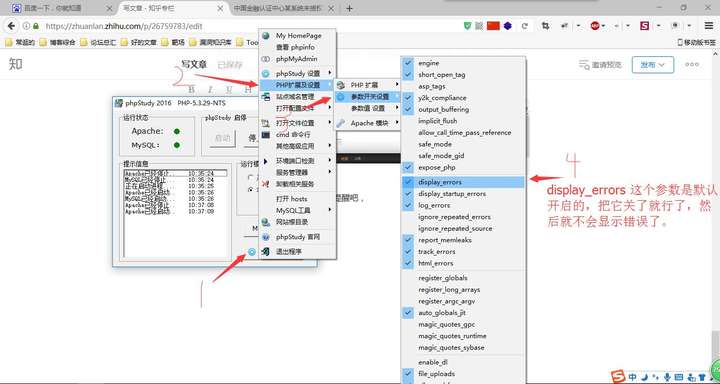Expand the MySQL工具 submenu arrow
Viewport: 720px width, 384px height.
click(x=330, y=210)
